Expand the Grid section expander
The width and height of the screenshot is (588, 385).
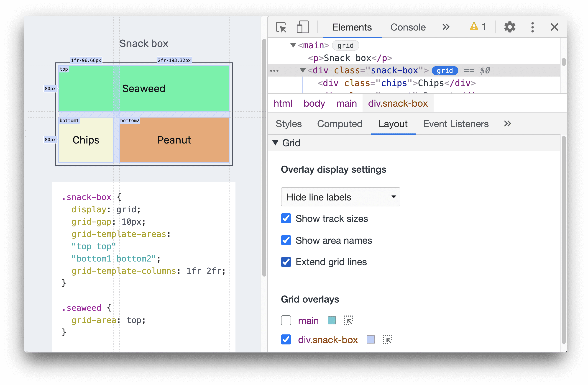280,143
